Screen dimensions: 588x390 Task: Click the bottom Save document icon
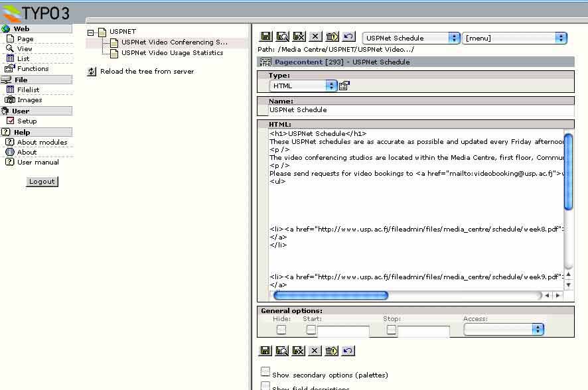coord(265,351)
